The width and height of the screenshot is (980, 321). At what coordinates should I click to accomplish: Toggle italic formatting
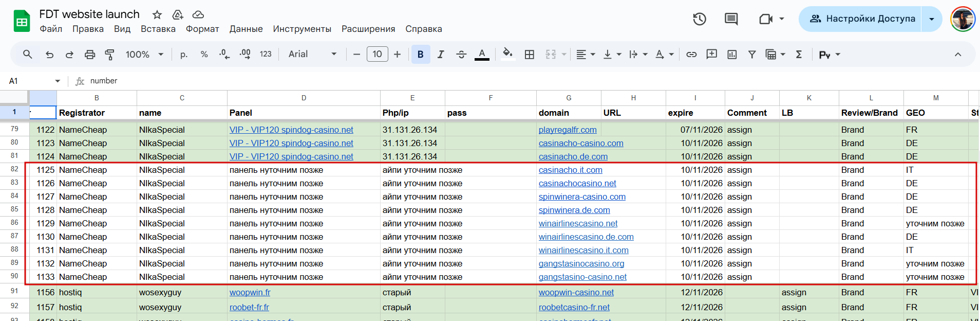[440, 55]
